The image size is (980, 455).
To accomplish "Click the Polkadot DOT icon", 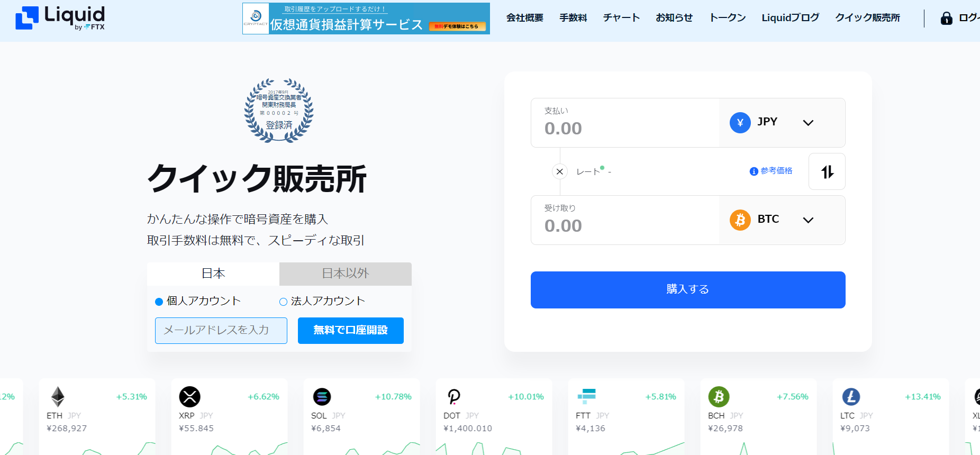I will [454, 397].
